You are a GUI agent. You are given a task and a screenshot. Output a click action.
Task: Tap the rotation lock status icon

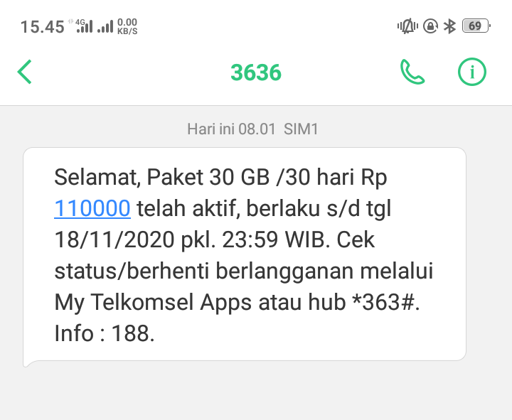tap(430, 26)
